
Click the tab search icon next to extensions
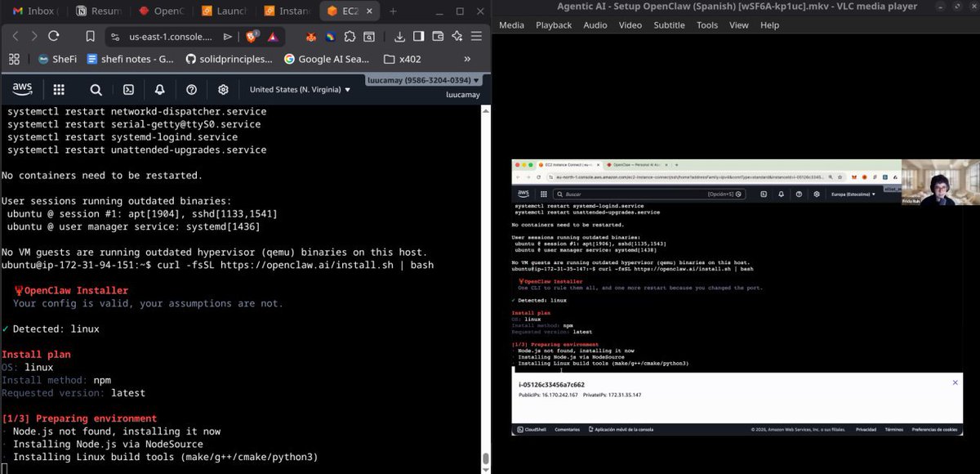coord(370,37)
